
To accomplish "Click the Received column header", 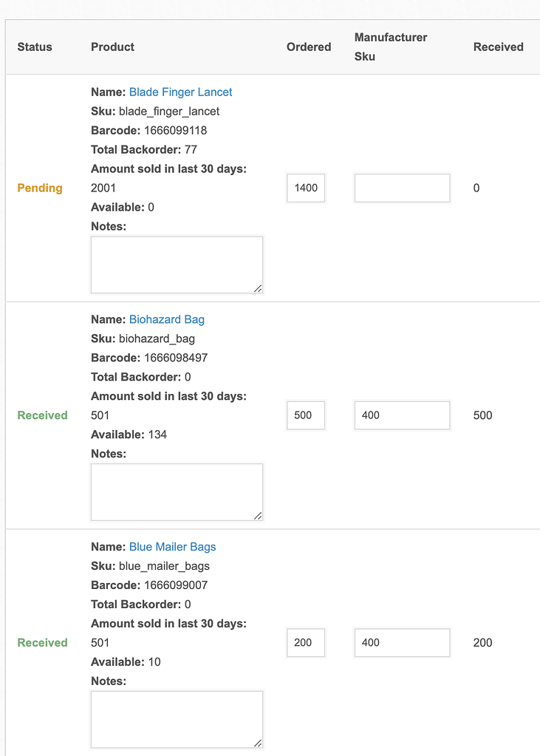I will pos(499,47).
